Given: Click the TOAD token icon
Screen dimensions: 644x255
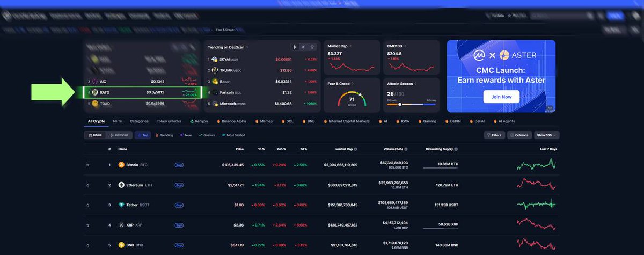Looking at the screenshot, I should [95, 103].
